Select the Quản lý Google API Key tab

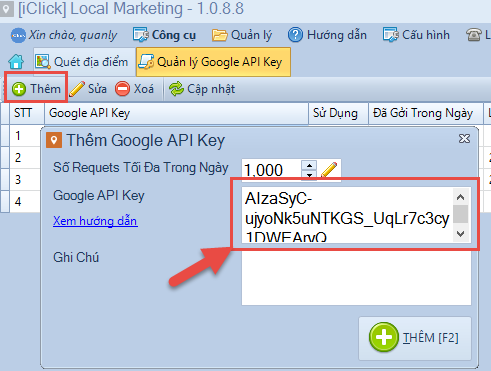(213, 62)
